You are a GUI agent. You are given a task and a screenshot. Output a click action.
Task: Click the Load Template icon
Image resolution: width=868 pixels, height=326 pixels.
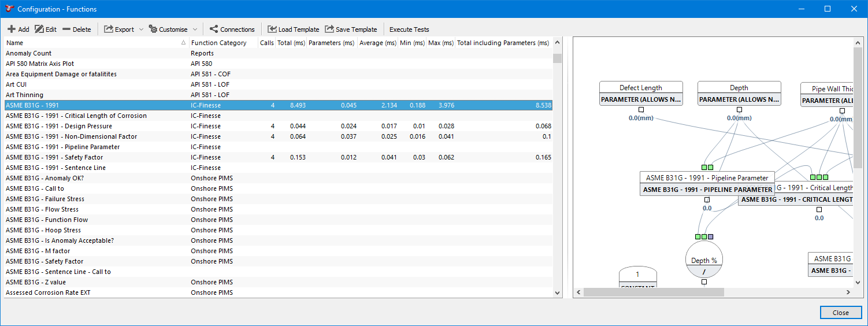click(272, 29)
